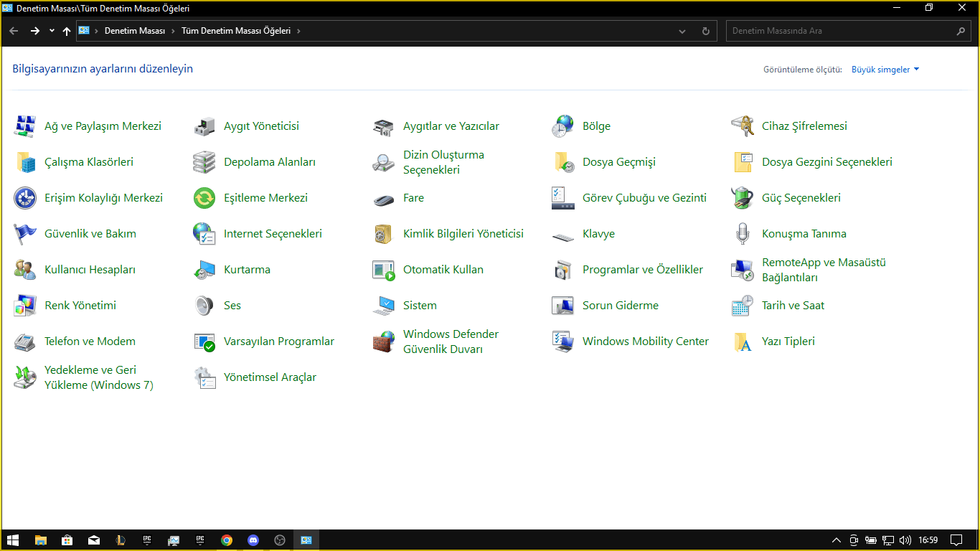Click Windows Defender Güvenlik Duvarı icon
Image resolution: width=980 pixels, height=551 pixels.
click(x=384, y=342)
